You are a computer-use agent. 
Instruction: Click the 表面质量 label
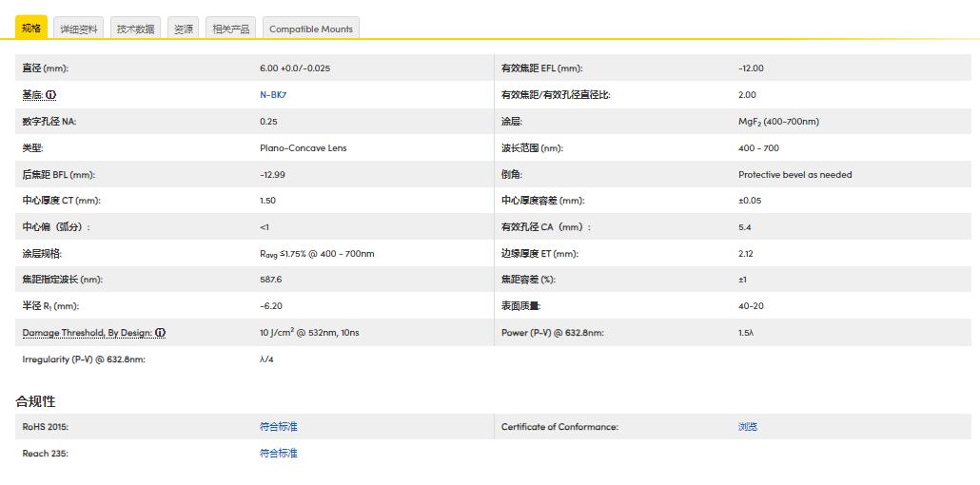point(520,306)
